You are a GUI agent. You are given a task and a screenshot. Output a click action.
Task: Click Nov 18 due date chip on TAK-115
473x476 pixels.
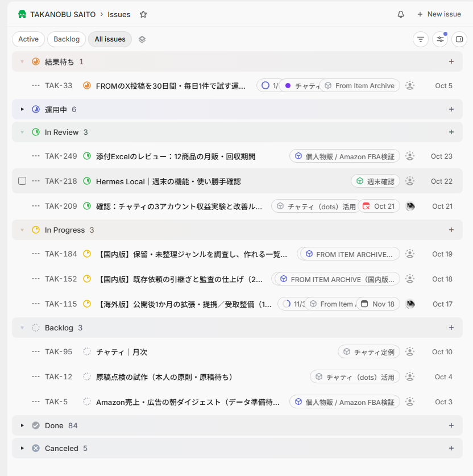coord(378,304)
